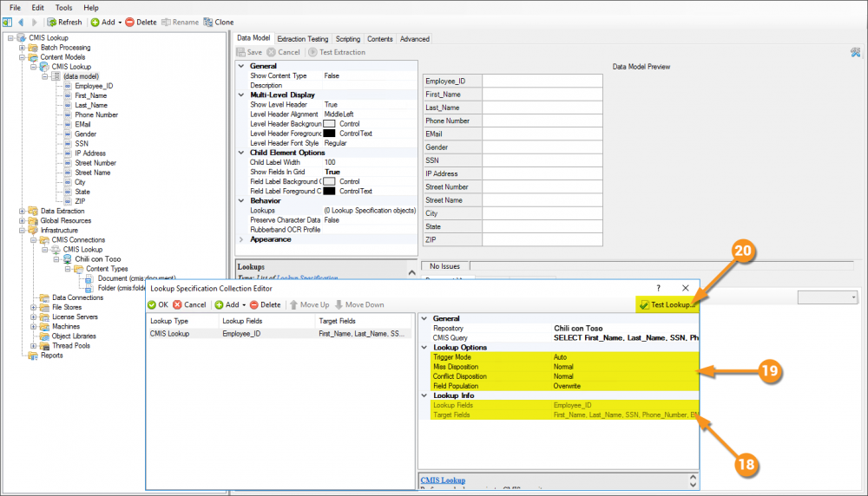The width and height of the screenshot is (868, 496).
Task: Click the CMIS Lookup help link
Action: point(443,480)
